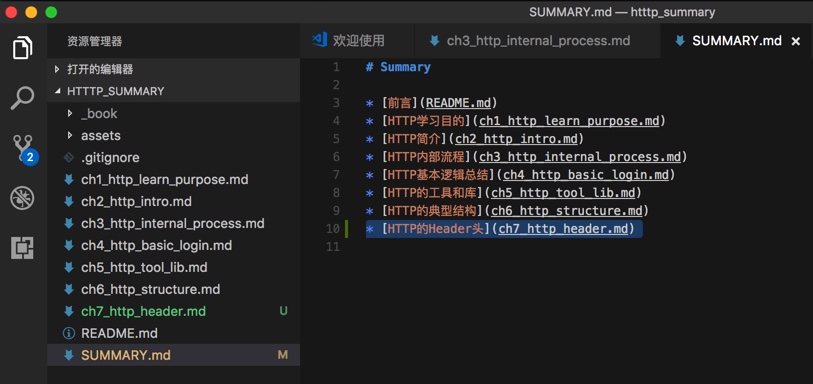The image size is (813, 384).
Task: Click ch5_http_tool_lib.md link in editor
Action: 563,193
